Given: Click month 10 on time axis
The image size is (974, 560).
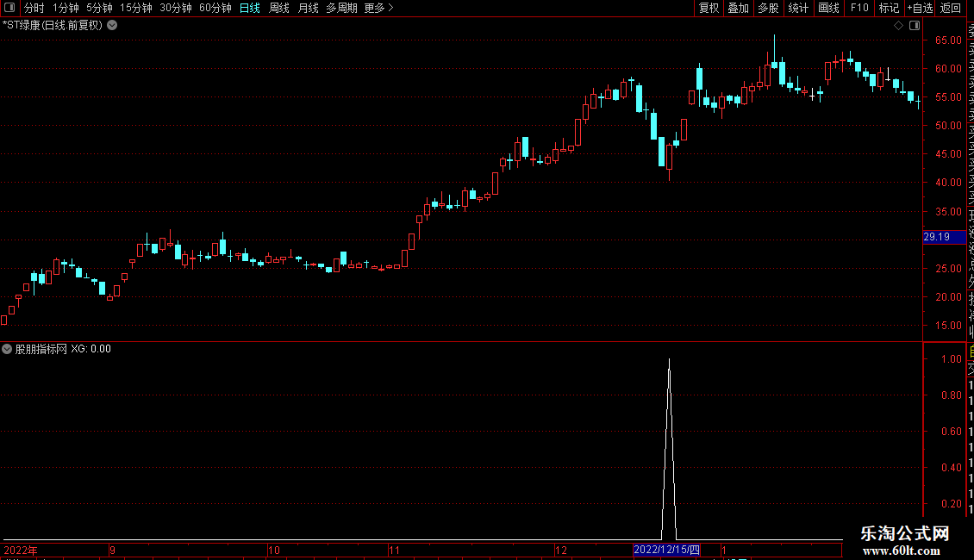Looking at the screenshot, I should (273, 550).
